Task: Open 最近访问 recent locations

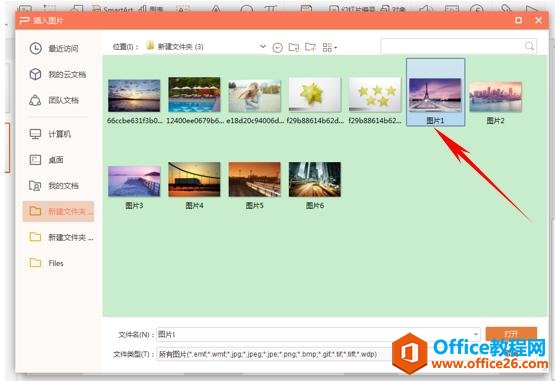Action: (x=54, y=48)
